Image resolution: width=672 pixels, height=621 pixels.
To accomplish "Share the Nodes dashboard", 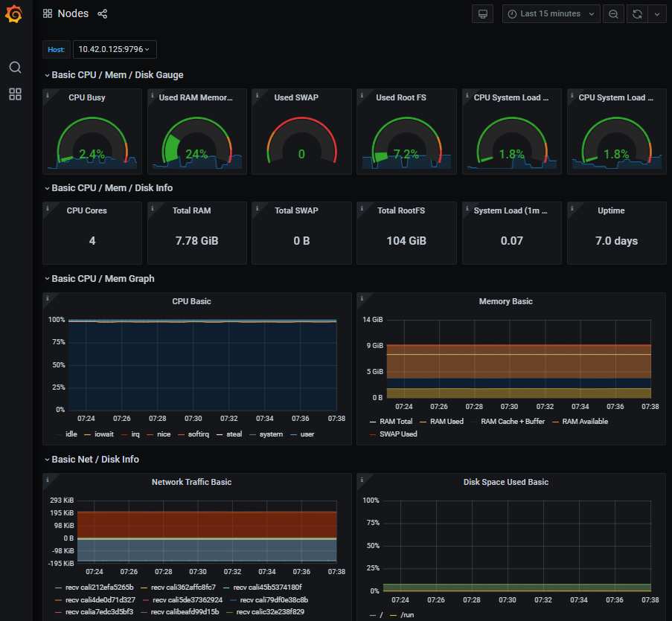I will [x=103, y=13].
